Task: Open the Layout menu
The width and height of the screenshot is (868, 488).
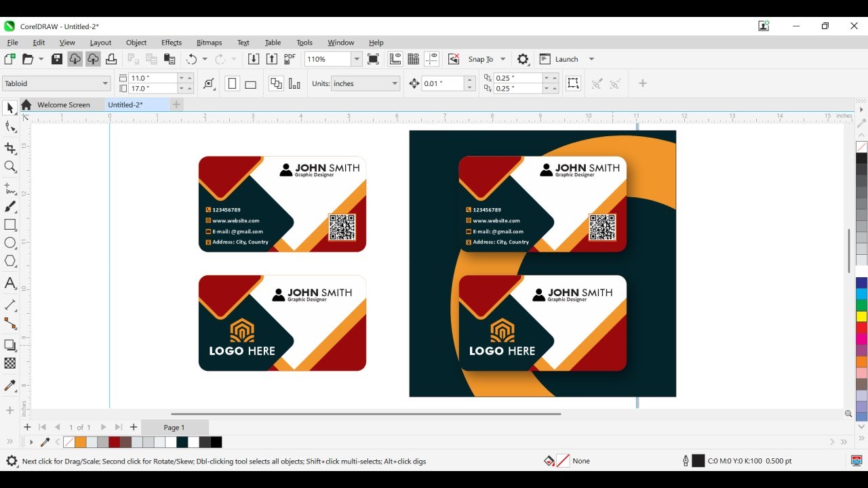Action: (100, 42)
